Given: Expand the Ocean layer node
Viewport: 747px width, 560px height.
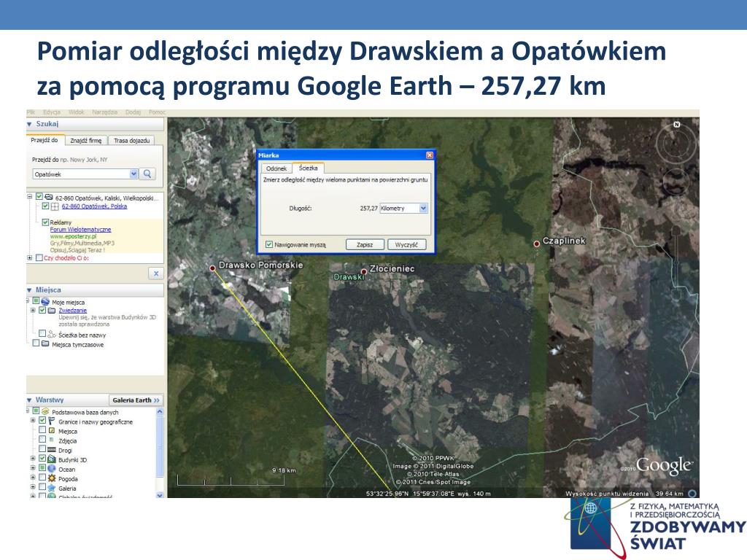Looking at the screenshot, I should [33, 469].
